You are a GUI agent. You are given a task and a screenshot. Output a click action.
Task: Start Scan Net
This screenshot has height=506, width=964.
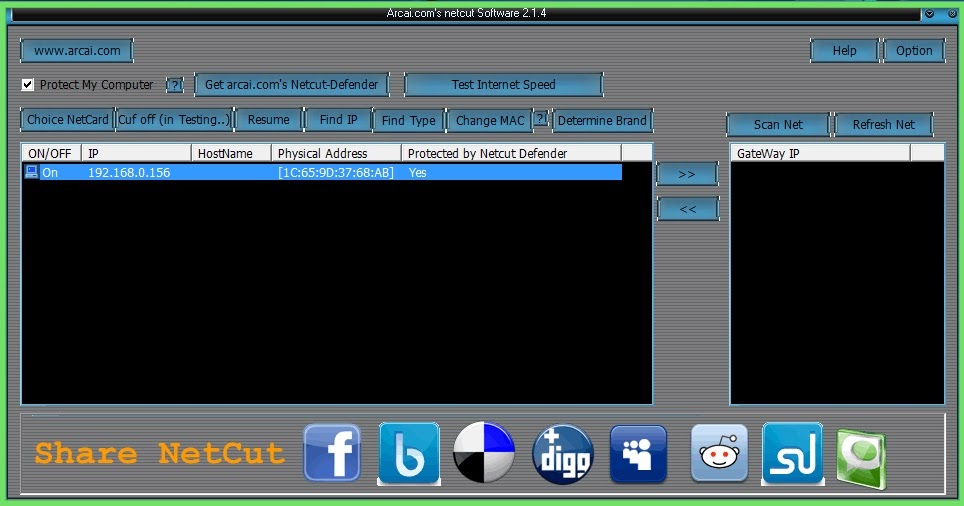(x=778, y=124)
